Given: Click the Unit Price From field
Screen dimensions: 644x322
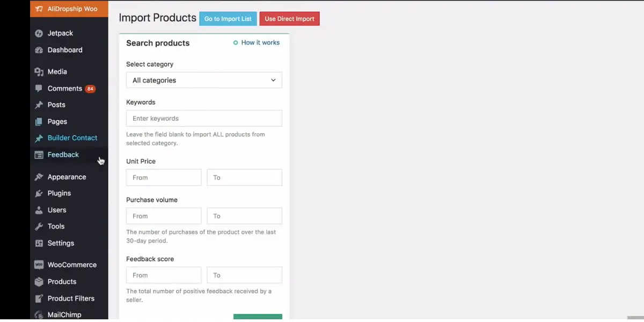Looking at the screenshot, I should (164, 178).
